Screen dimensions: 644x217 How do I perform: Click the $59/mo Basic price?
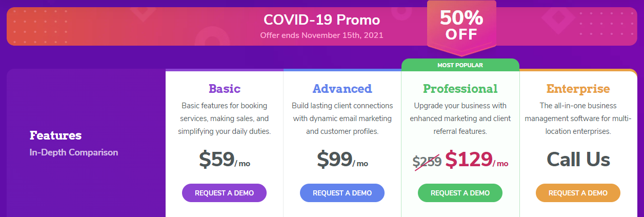pyautogui.click(x=225, y=160)
